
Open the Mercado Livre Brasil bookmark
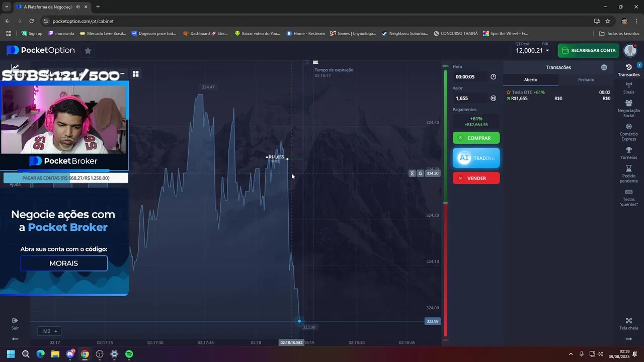[103, 34]
